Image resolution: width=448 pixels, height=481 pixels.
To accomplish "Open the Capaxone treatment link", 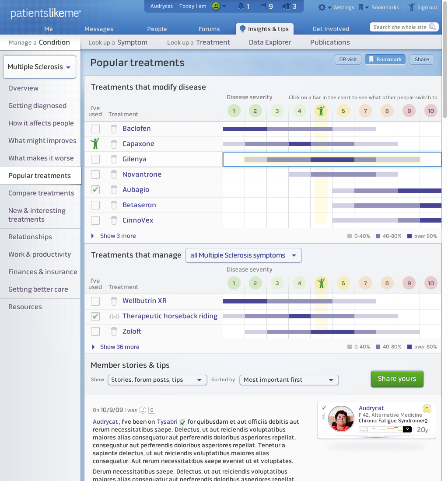I will [138, 144].
